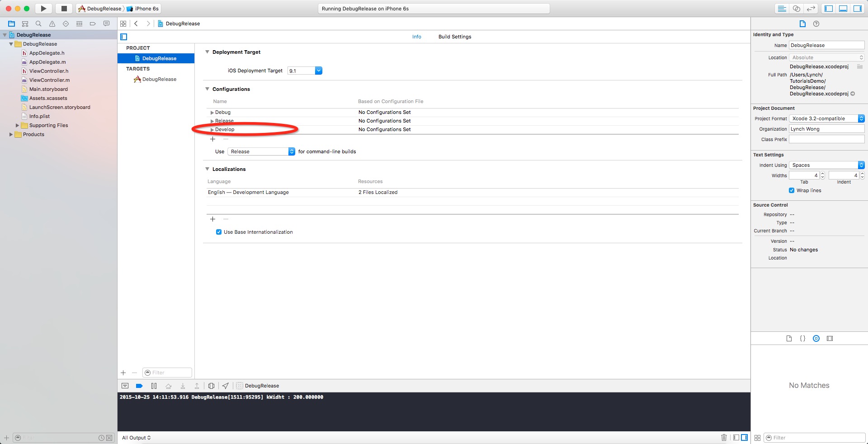The width and height of the screenshot is (868, 444).
Task: Open Debug View Hierarchy
Action: 211,386
